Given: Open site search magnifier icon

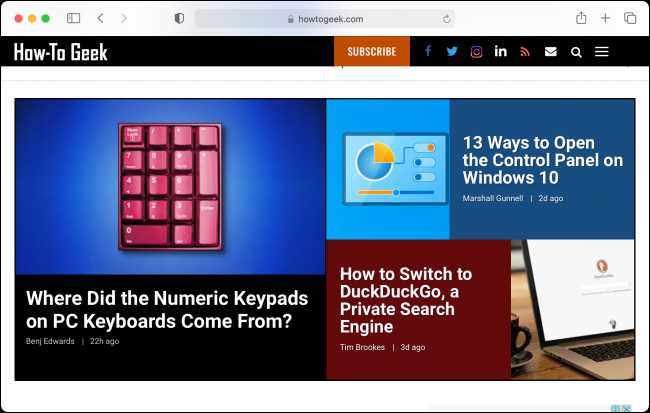Looking at the screenshot, I should [576, 52].
